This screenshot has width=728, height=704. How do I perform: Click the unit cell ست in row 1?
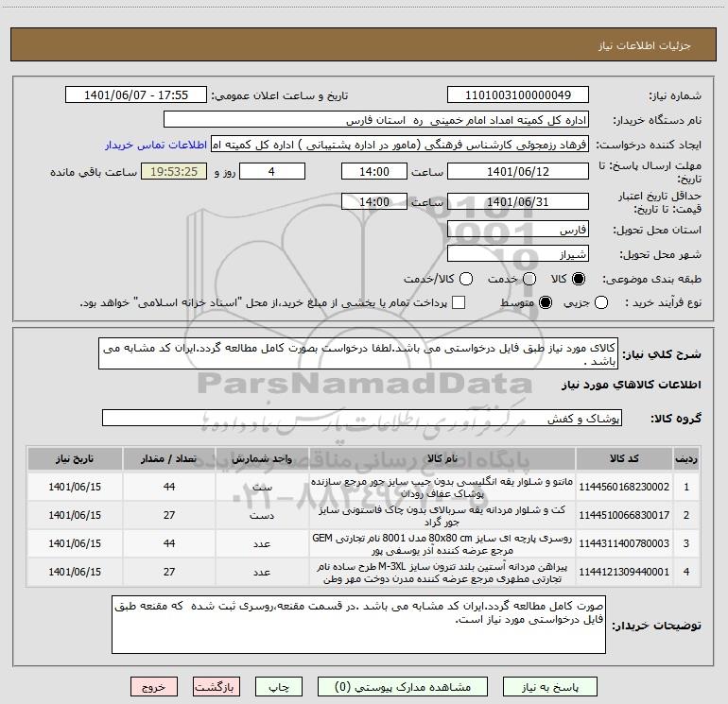point(262,487)
